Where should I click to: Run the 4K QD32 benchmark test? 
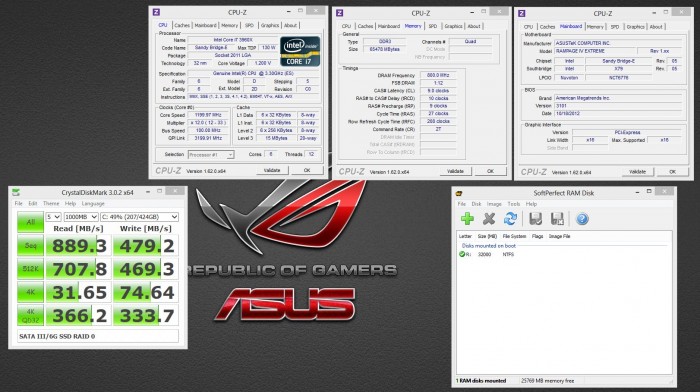pos(30,315)
